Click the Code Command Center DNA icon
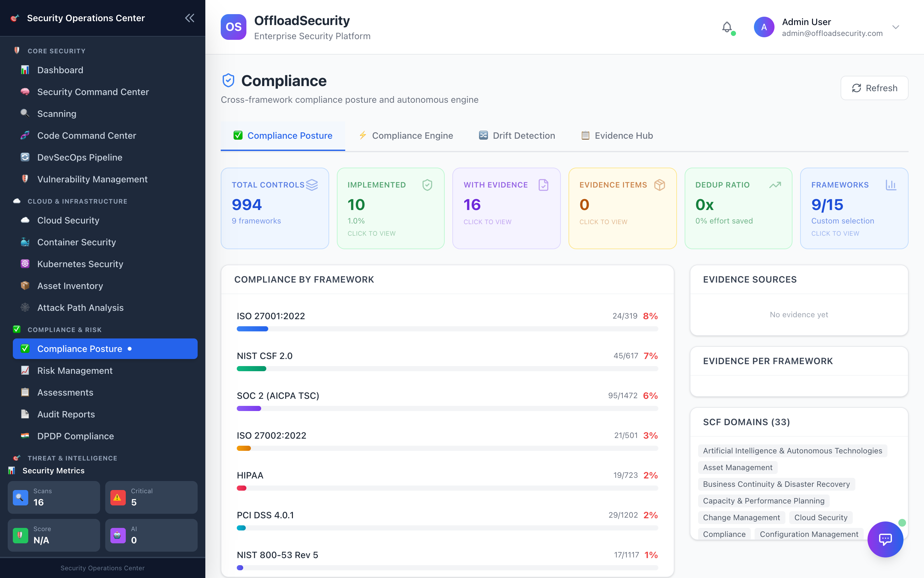The width and height of the screenshot is (924, 578). point(25,135)
